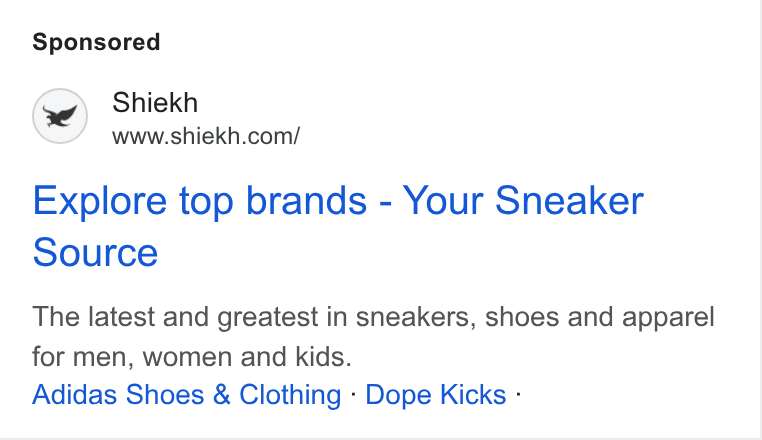The height and width of the screenshot is (440, 762).
Task: Click the "Your Sneaker" part of the headline
Action: (x=523, y=200)
